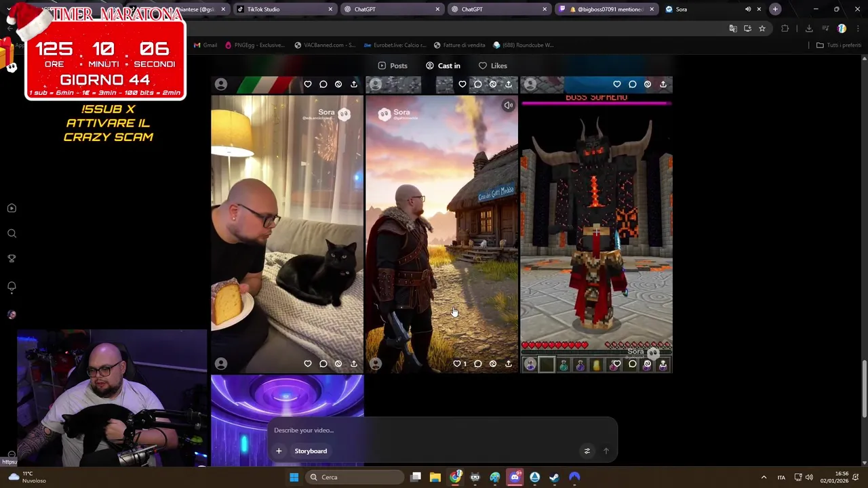
Task: Open profile avatar on warrior hut video
Action: pyautogui.click(x=376, y=364)
